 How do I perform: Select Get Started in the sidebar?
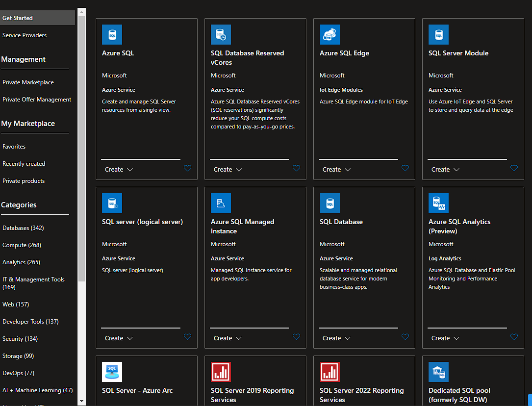(37, 18)
